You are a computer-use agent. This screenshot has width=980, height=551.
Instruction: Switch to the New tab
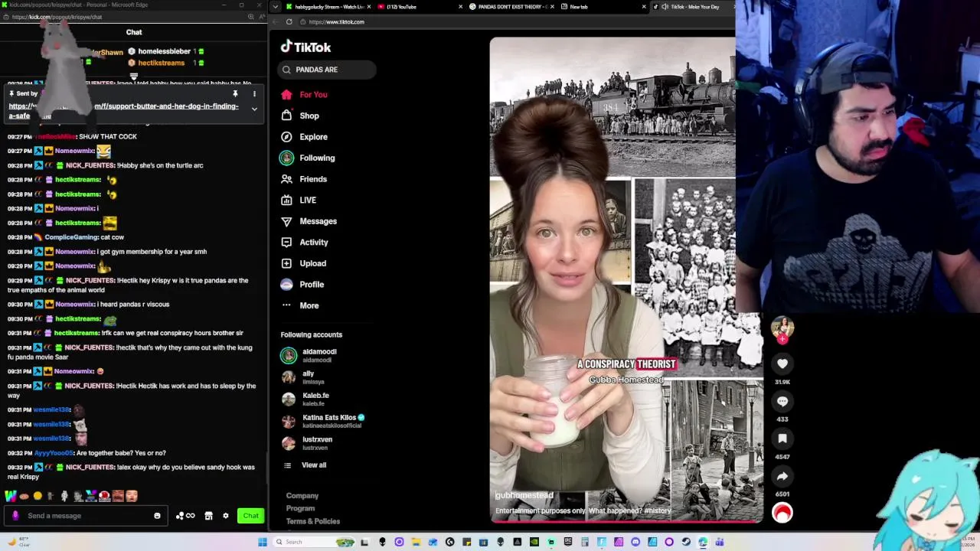[x=599, y=7]
